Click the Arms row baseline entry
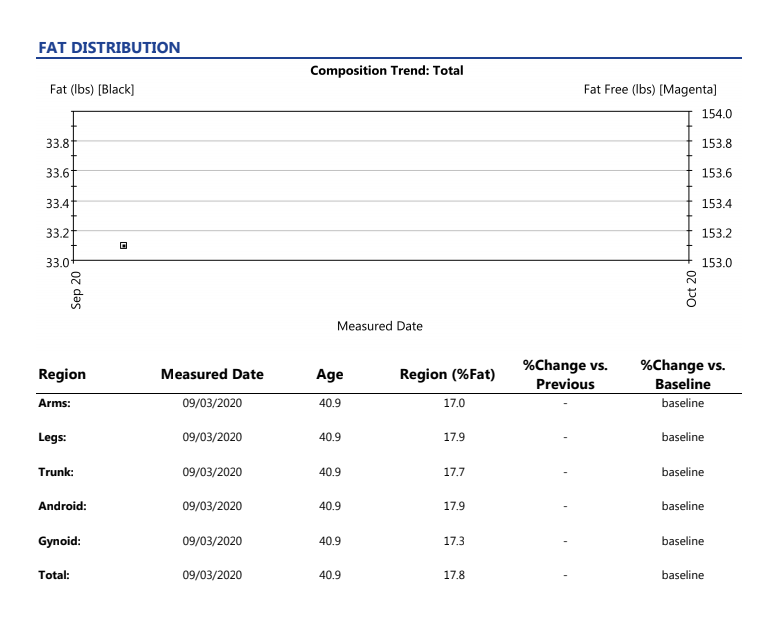The image size is (771, 629). (682, 403)
